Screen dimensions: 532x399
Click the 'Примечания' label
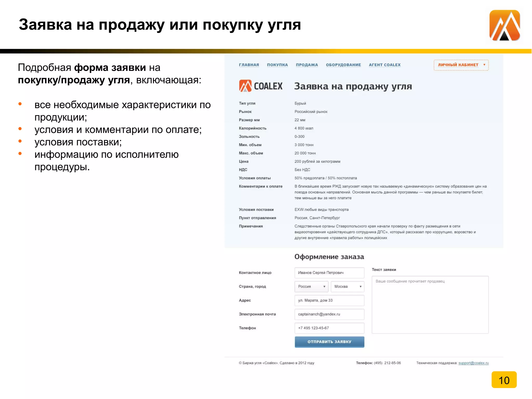pyautogui.click(x=251, y=226)
